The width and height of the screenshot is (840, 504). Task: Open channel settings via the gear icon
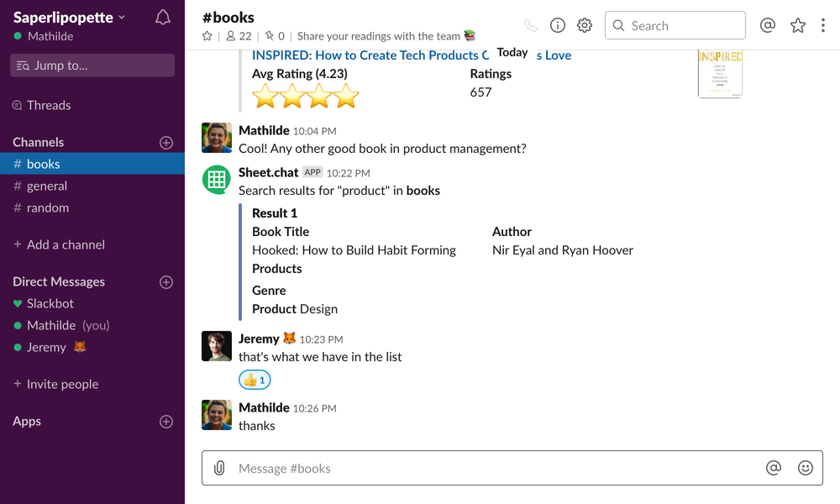tap(584, 25)
